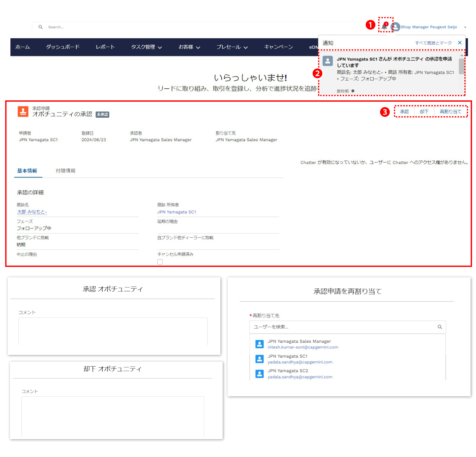This screenshot has height=457, width=476.
Task: Open the ダッシュボード menu item
Action: [x=63, y=47]
